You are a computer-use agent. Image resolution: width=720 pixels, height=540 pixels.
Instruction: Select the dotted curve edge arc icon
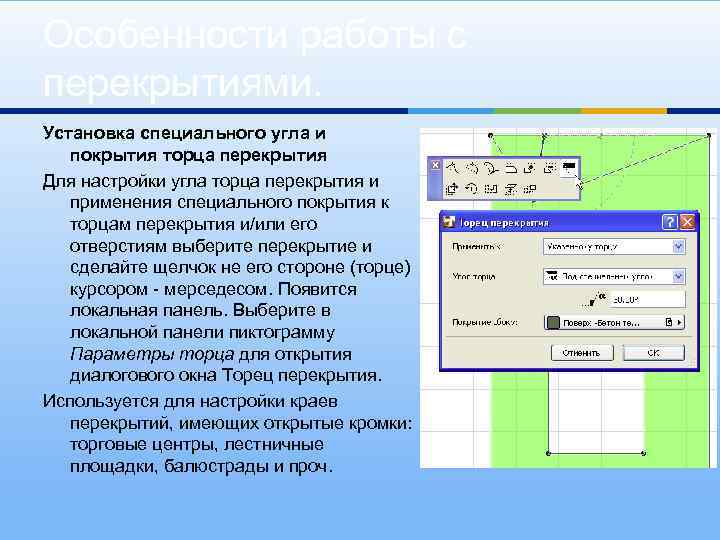(x=472, y=169)
